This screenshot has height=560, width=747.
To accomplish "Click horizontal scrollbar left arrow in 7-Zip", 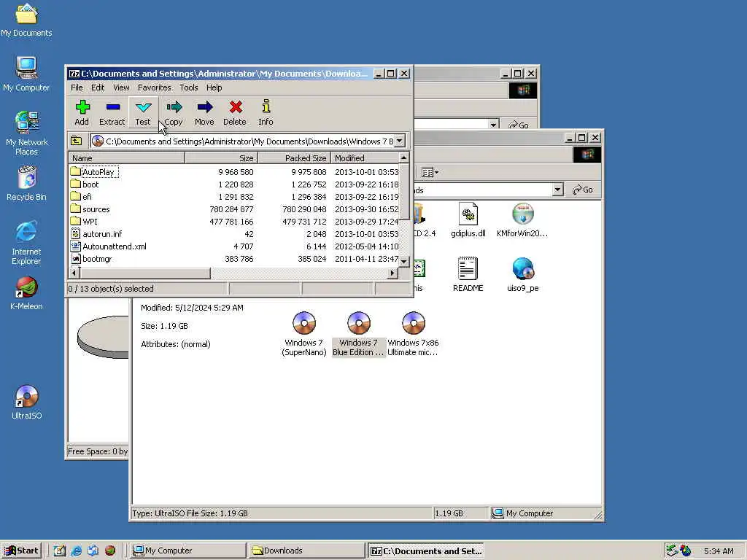I will tap(74, 273).
